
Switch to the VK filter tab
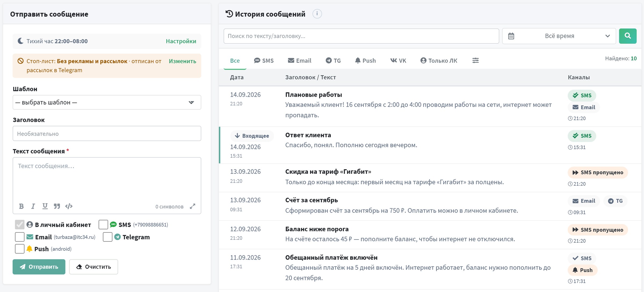(x=398, y=61)
